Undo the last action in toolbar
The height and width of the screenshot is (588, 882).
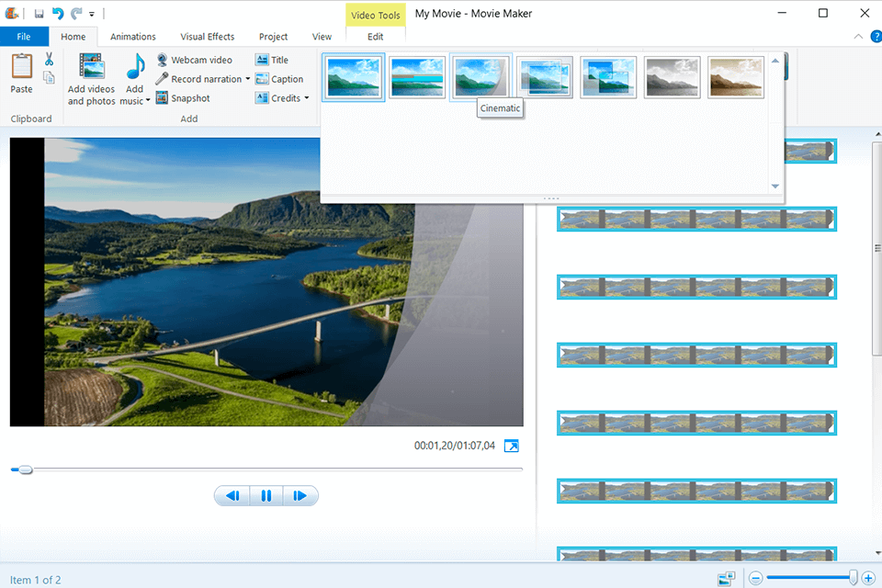57,14
